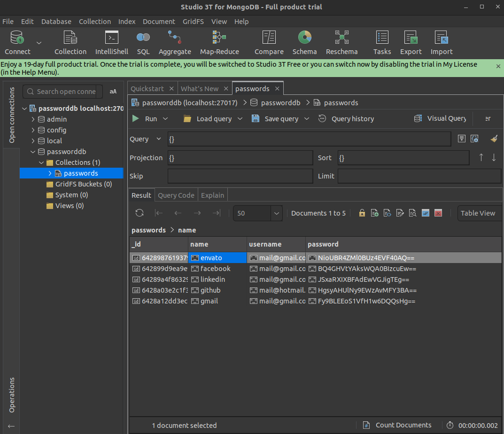Click the red delete document icon

(438, 213)
